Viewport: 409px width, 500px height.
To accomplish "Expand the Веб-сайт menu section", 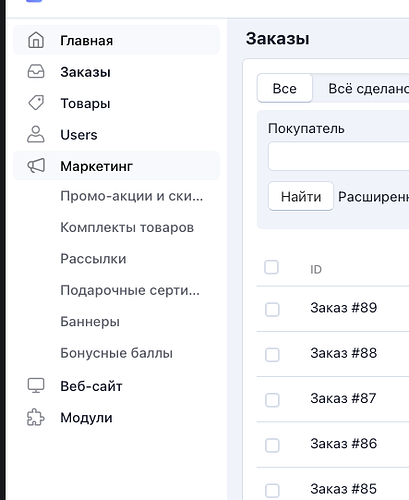I will point(116,386).
